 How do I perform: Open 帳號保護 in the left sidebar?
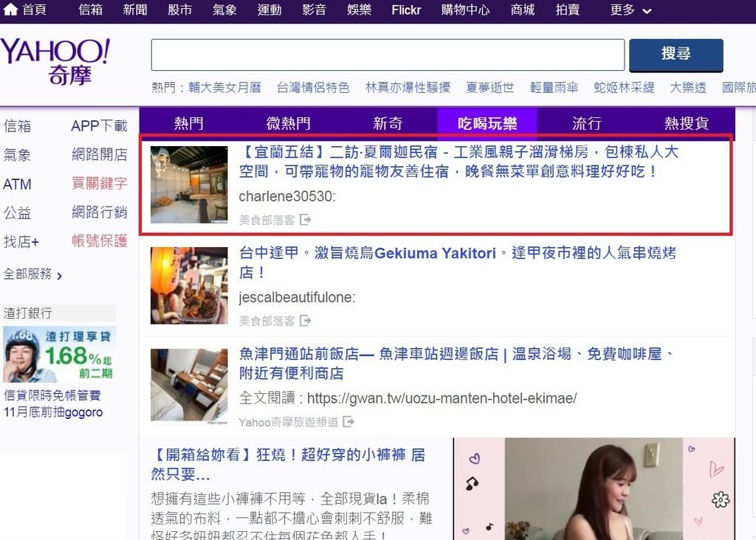tap(100, 240)
